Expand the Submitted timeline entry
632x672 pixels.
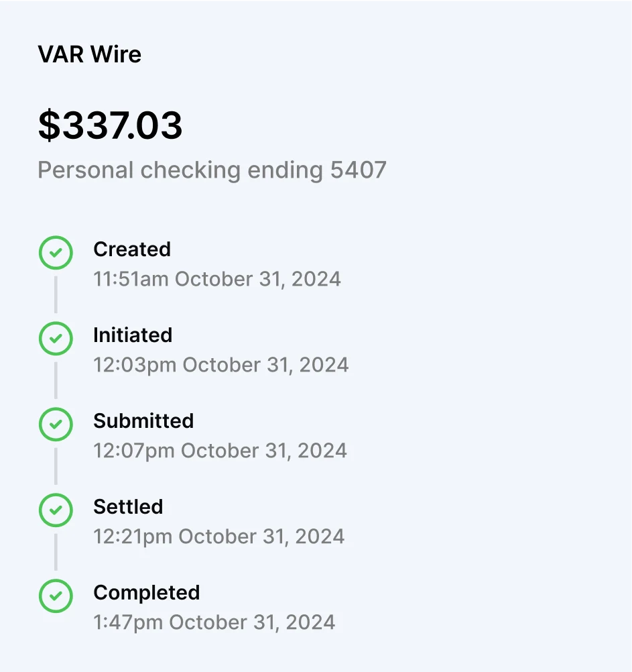[143, 421]
